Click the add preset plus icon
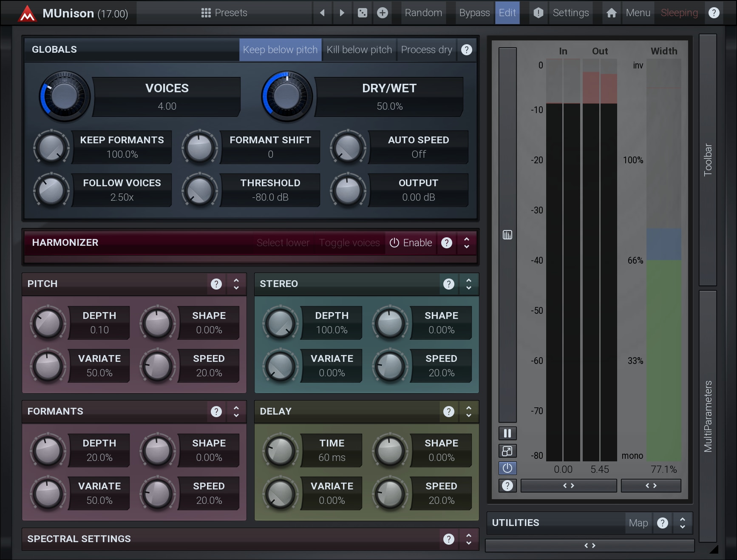This screenshot has height=560, width=737. click(x=382, y=13)
